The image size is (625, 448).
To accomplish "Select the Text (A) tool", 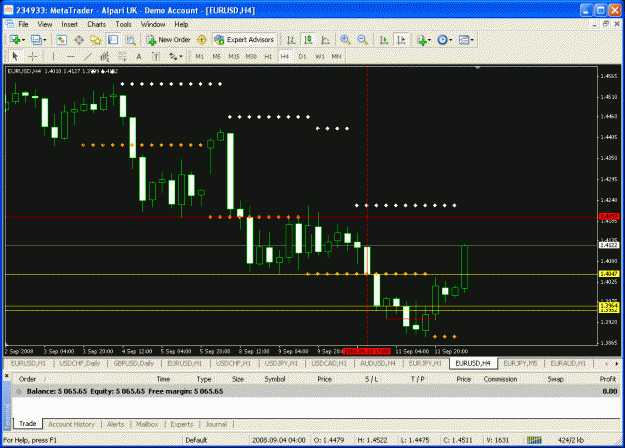I will tap(139, 57).
